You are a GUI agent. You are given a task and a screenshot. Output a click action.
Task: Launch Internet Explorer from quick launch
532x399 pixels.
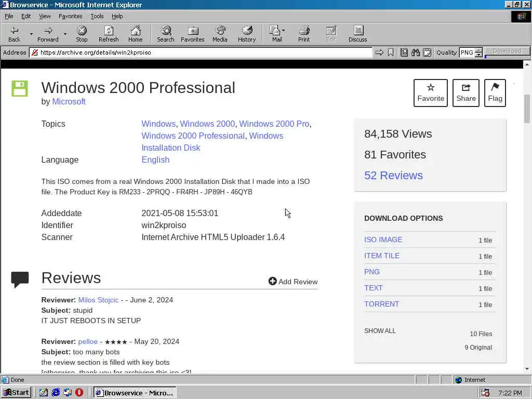pyautogui.click(x=56, y=393)
